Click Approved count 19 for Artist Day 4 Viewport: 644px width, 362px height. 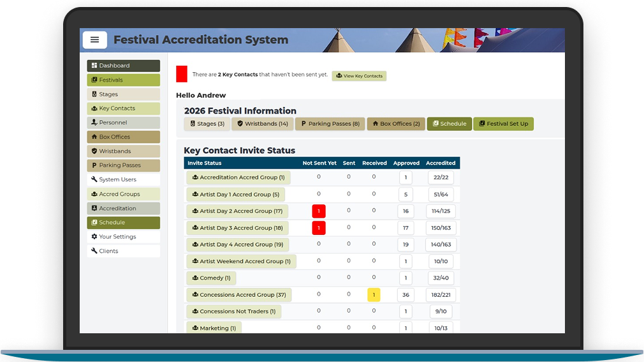coord(406,245)
